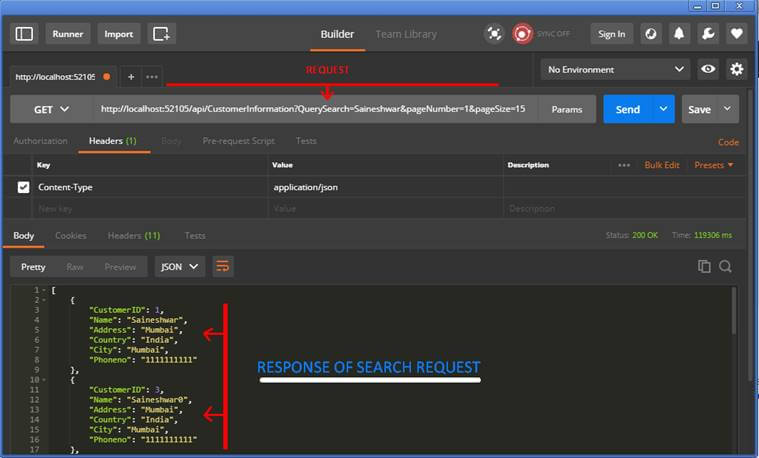This screenshot has height=458, width=759.
Task: Open the response Cookies tab
Action: tap(71, 236)
